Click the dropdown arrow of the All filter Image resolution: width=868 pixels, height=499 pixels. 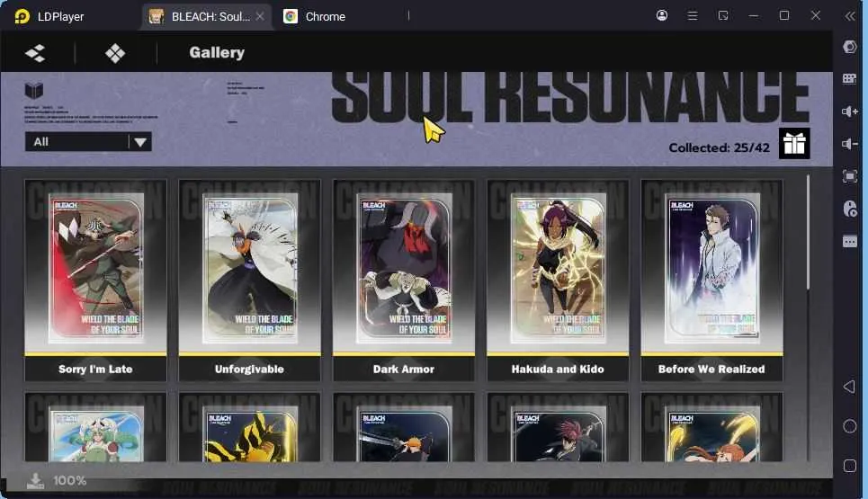tap(140, 142)
